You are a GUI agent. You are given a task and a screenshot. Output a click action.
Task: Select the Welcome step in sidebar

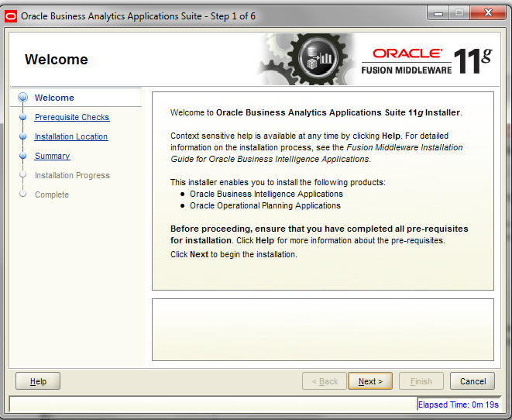[x=54, y=98]
